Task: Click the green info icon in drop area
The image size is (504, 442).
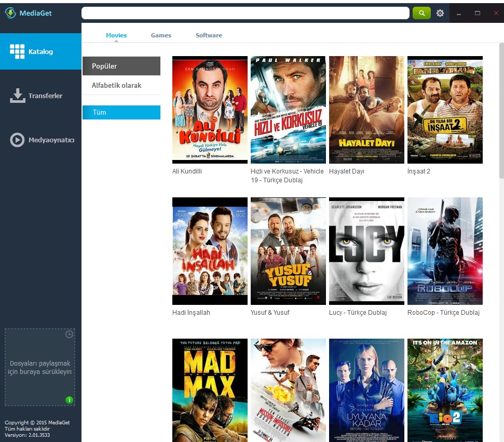Action: click(69, 400)
